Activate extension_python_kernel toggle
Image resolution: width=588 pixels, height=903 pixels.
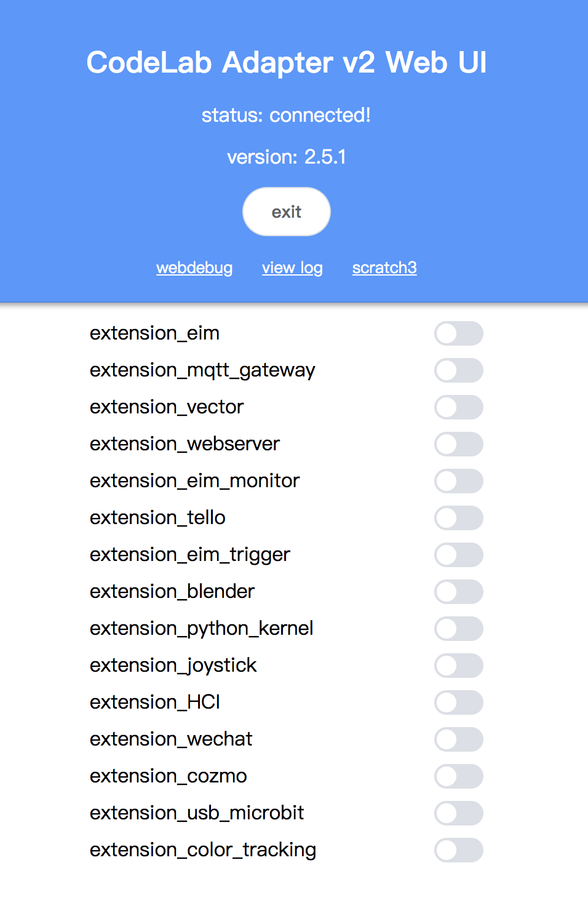click(x=458, y=629)
